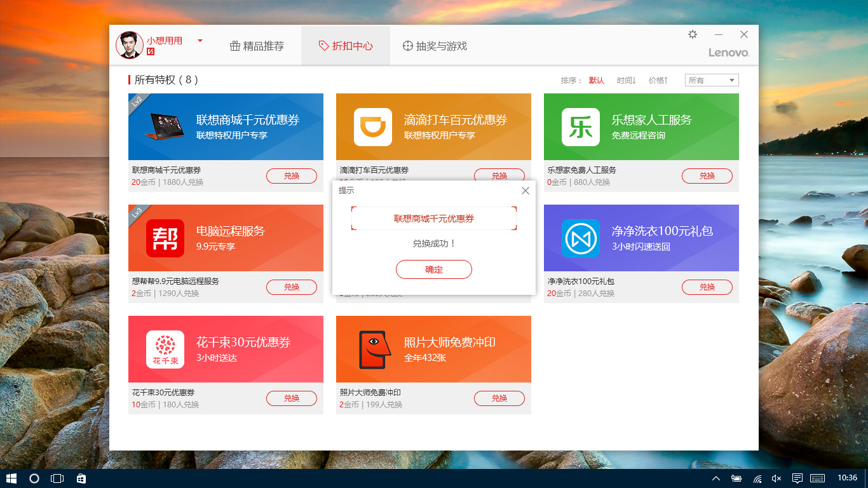The width and height of the screenshot is (868, 488).
Task: Open the 折扣中心 tab
Action: (x=346, y=46)
